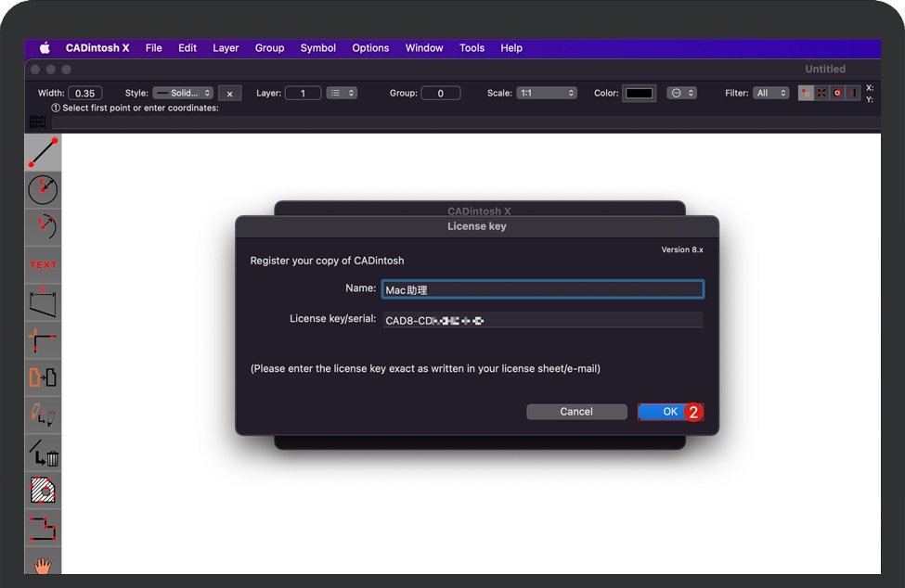
Task: Open the Tools menu
Action: [x=472, y=48]
